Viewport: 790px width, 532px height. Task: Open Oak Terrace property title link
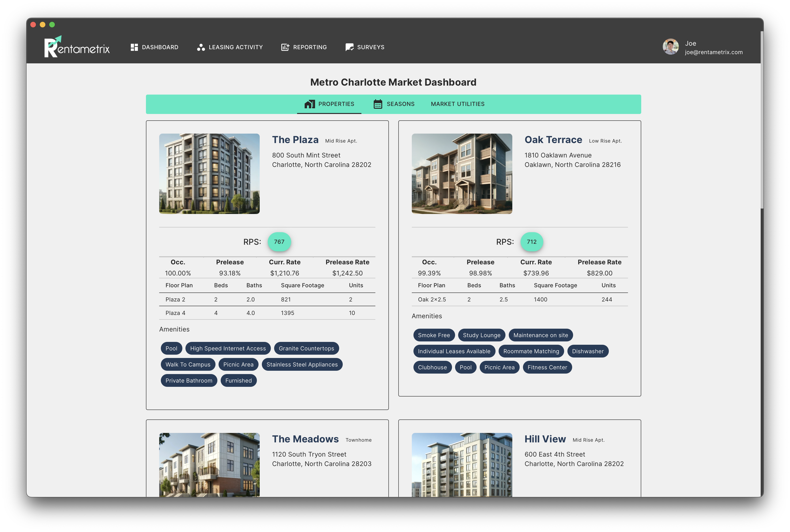click(553, 140)
